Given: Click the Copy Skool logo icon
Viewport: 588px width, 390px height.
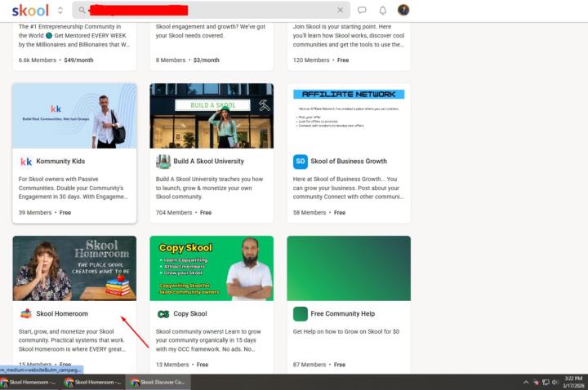Looking at the screenshot, I should 163,314.
